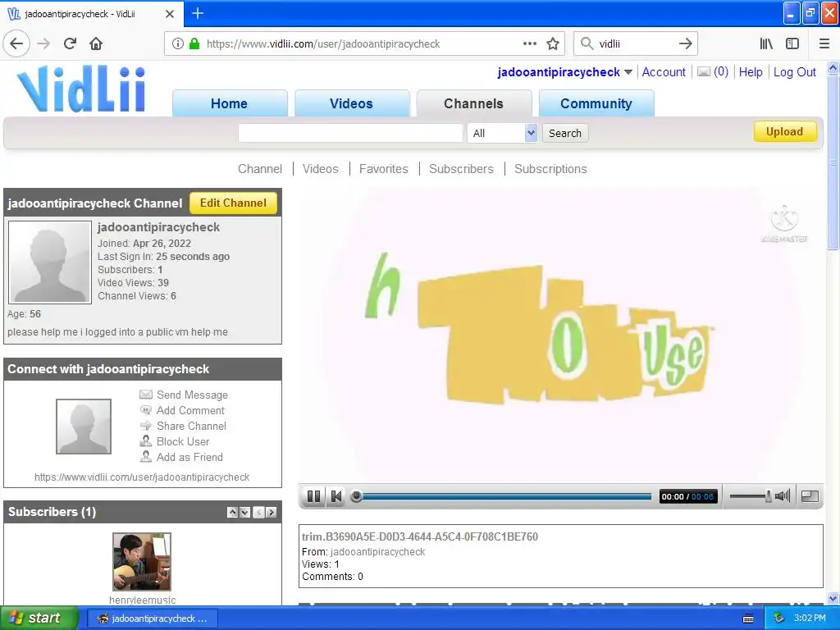This screenshot has width=840, height=630.
Task: Open page actions three-dot menu
Action: (x=529, y=44)
